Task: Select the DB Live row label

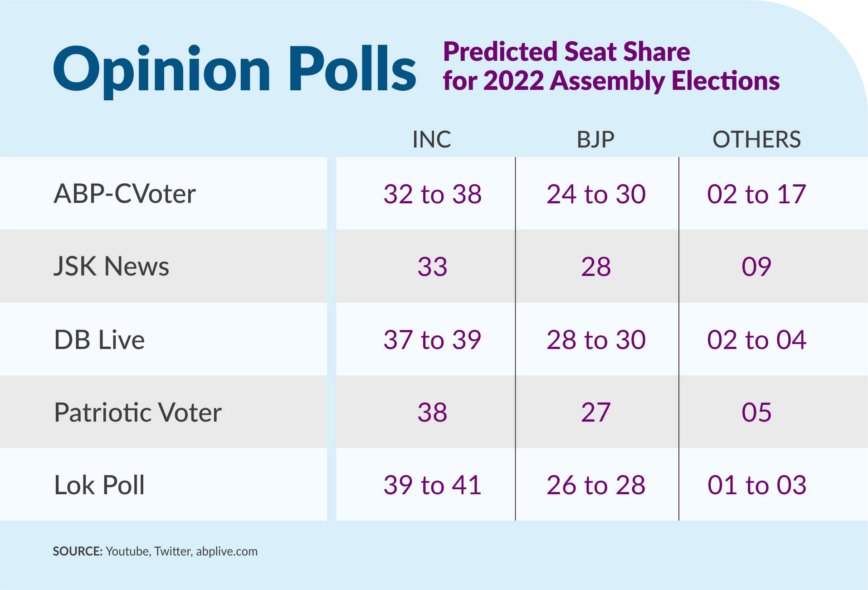Action: pyautogui.click(x=99, y=339)
